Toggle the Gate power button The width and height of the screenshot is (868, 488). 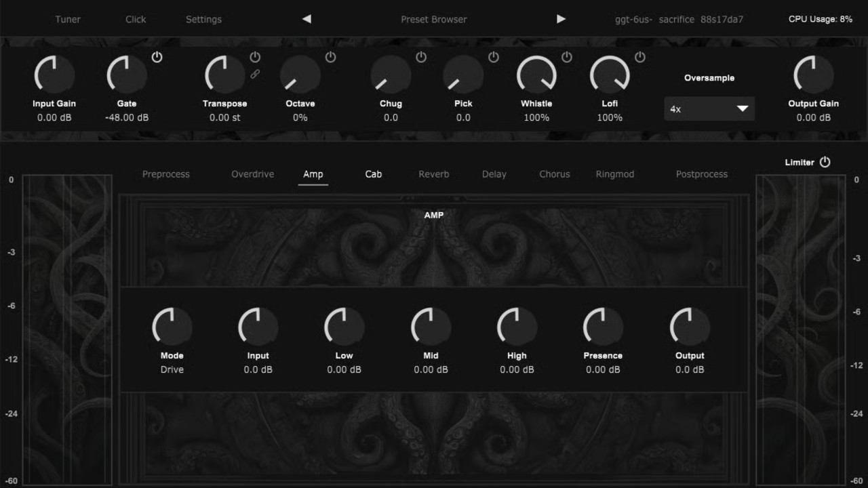[157, 57]
